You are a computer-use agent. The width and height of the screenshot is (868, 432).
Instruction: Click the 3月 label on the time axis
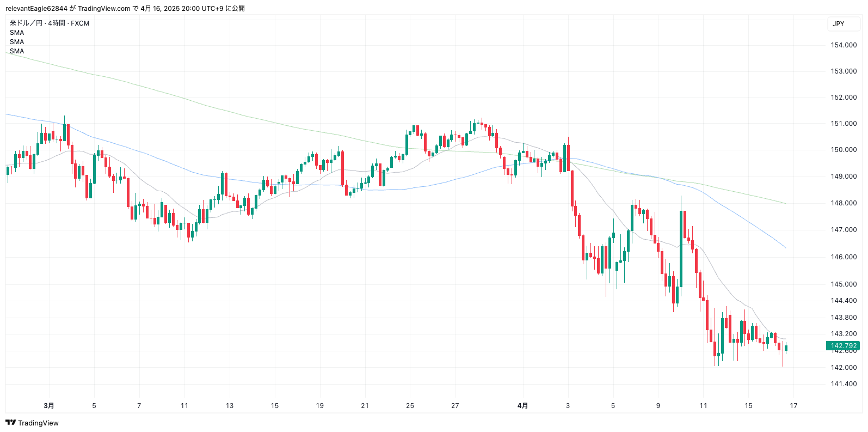tap(49, 405)
